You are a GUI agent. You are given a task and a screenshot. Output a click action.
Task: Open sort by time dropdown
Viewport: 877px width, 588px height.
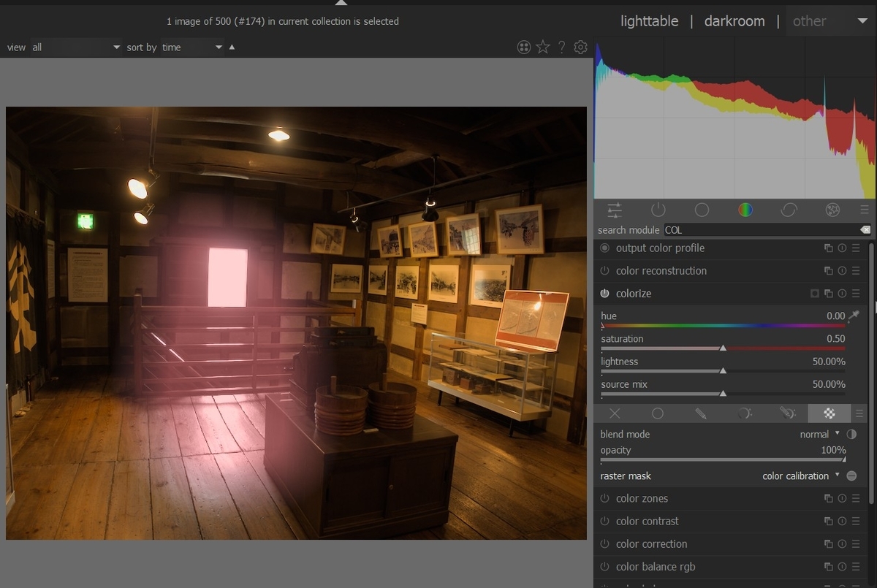[192, 47]
